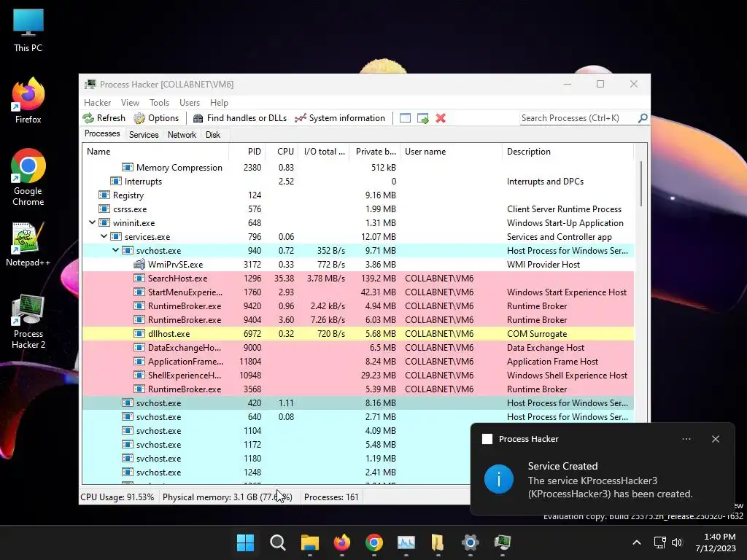The height and width of the screenshot is (560, 747).
Task: Switch to the Services tab
Action: (144, 135)
